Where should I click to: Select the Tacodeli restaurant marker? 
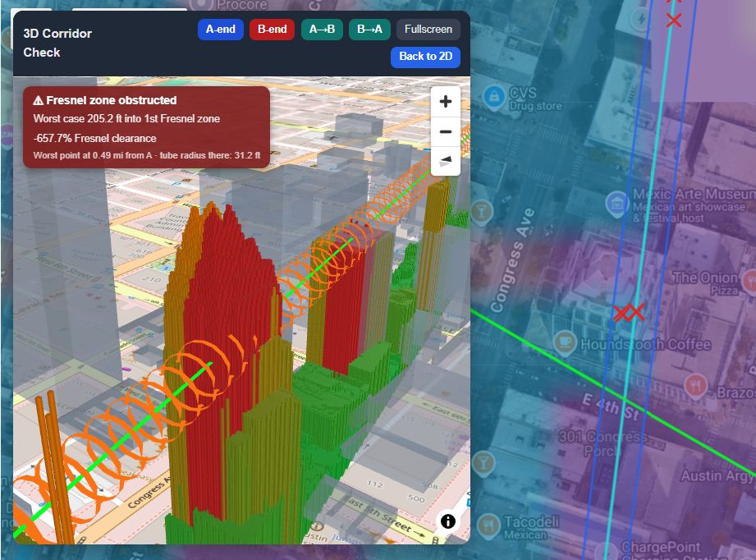tap(488, 526)
